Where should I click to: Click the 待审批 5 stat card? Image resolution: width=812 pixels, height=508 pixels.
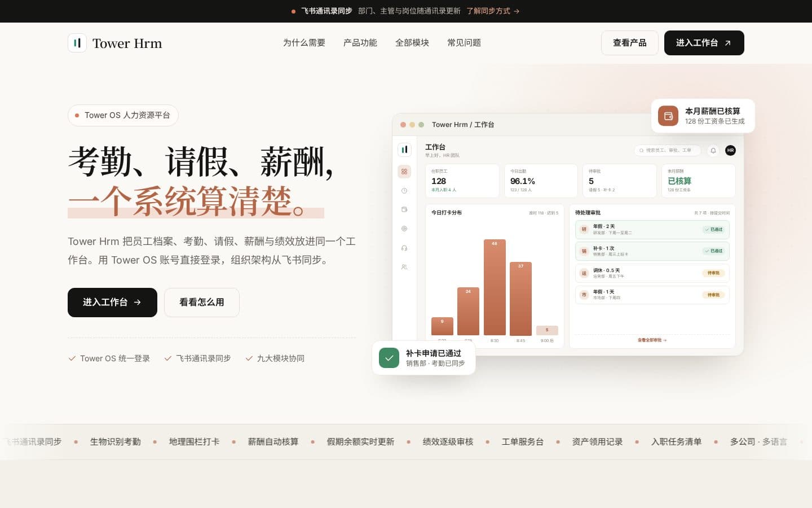620,181
